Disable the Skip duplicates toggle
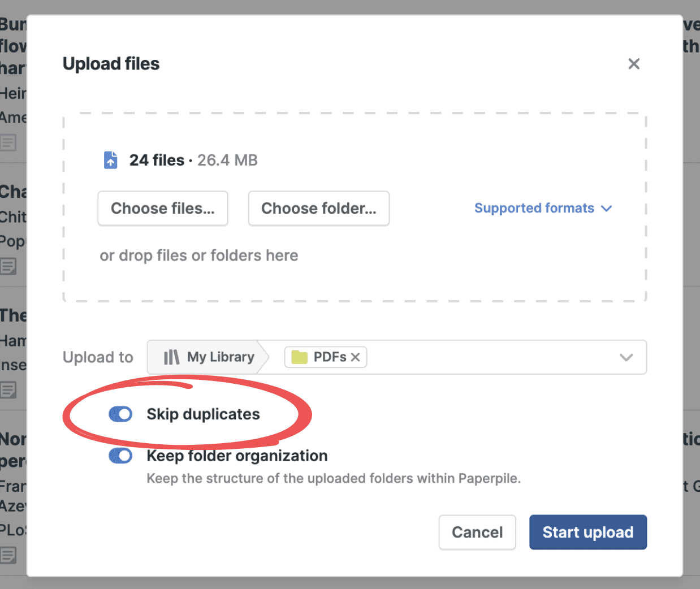 [x=120, y=414]
